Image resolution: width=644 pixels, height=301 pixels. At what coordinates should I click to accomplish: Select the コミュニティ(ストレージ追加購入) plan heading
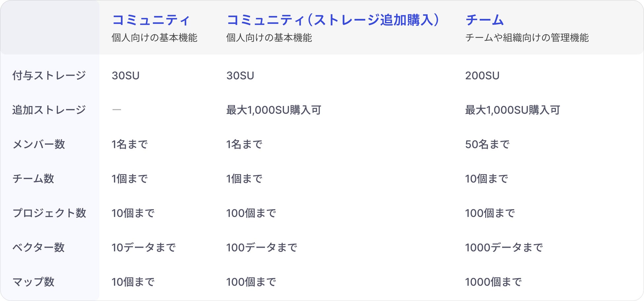click(x=333, y=20)
